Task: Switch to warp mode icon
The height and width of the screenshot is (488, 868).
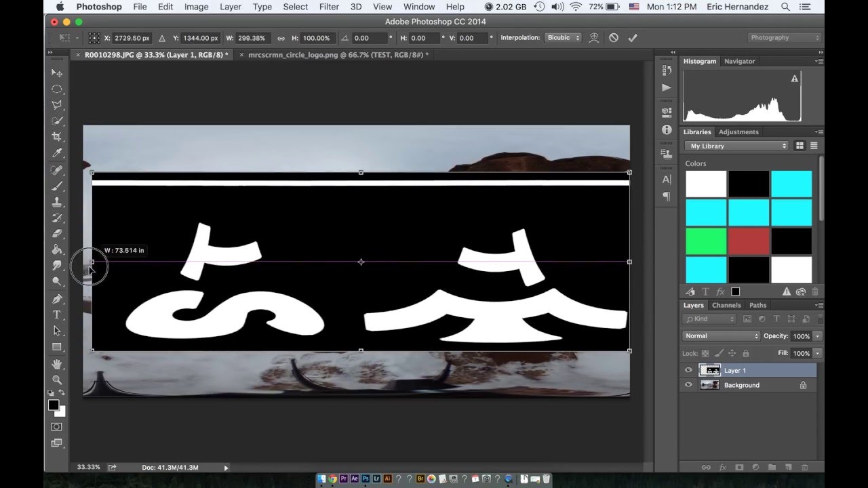Action: point(595,38)
